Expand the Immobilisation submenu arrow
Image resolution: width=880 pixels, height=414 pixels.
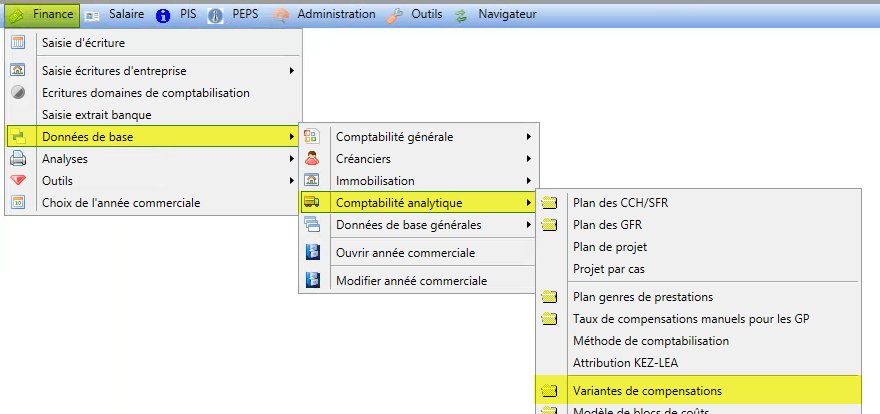tap(528, 181)
